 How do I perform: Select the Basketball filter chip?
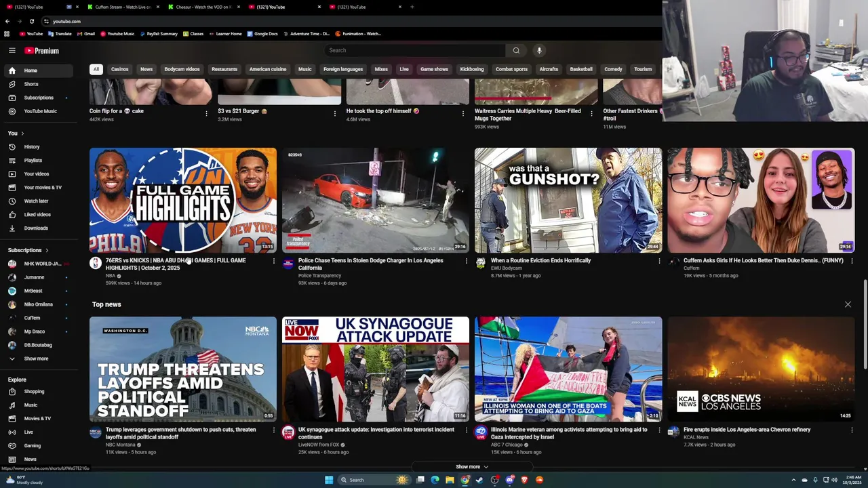pyautogui.click(x=580, y=69)
